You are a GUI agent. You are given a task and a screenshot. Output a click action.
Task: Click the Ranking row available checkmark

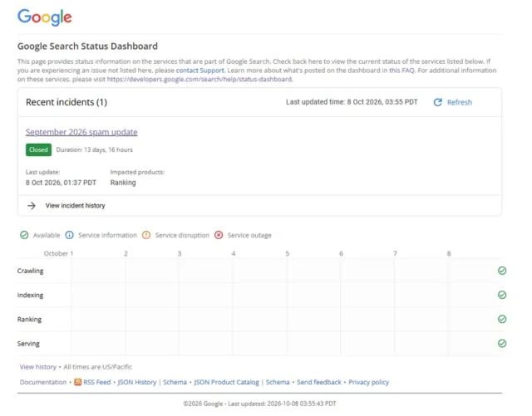tap(502, 319)
